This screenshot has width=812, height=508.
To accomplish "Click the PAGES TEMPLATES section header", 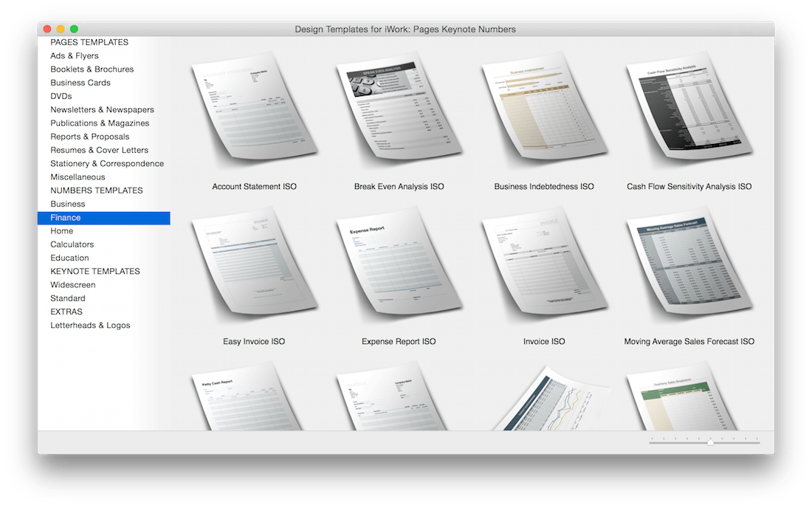I will pyautogui.click(x=89, y=43).
